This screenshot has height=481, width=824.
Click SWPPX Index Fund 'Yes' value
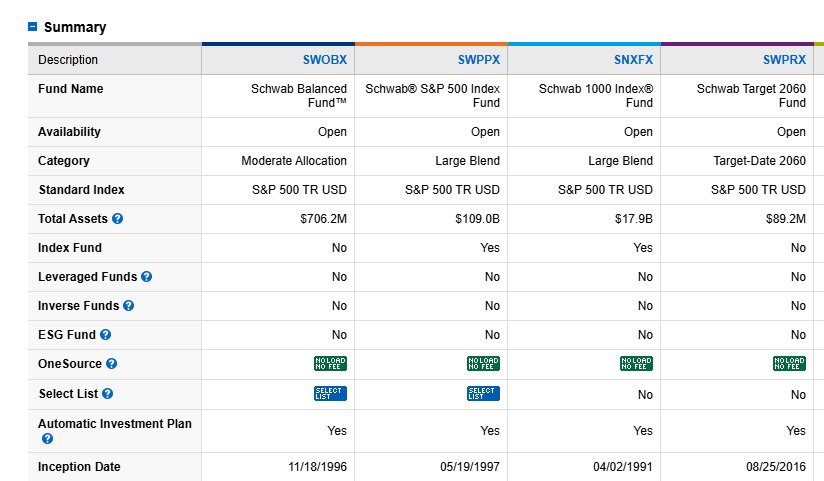pyautogui.click(x=490, y=248)
